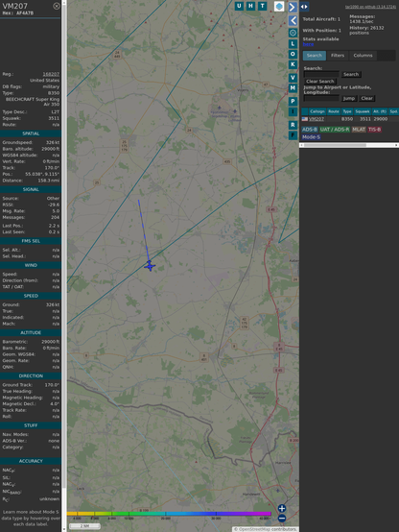Click the Clear Search button
Screen dimensions: 399x532
click(319, 82)
